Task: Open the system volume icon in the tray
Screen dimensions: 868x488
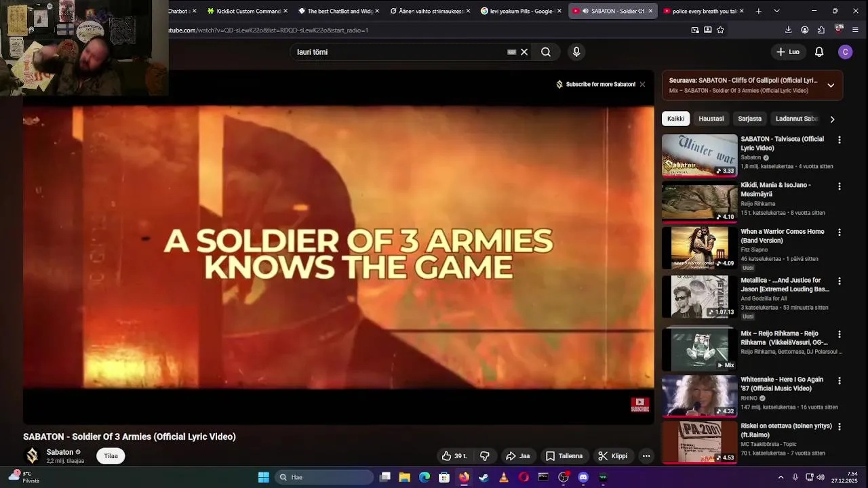Action: tap(821, 477)
